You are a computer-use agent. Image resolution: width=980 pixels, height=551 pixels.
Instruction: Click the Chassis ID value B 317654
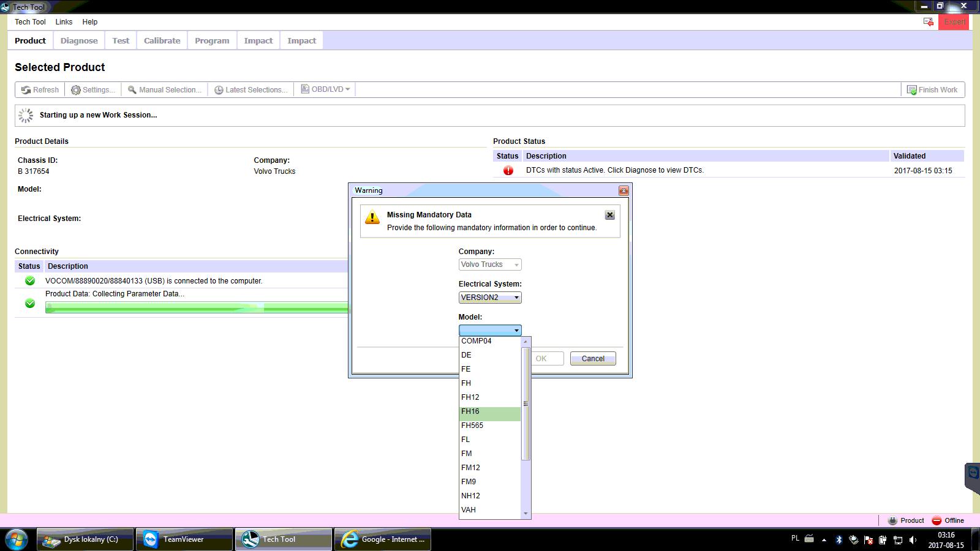34,171
